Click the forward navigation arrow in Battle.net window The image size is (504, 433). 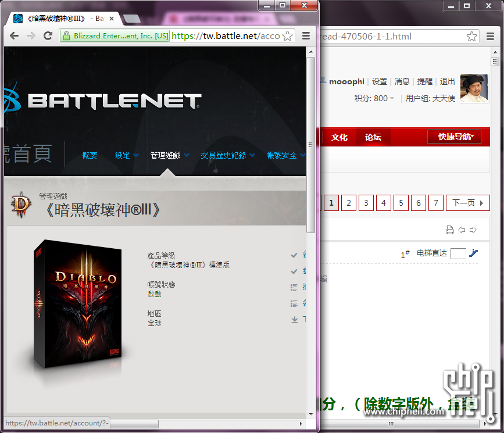click(x=31, y=35)
